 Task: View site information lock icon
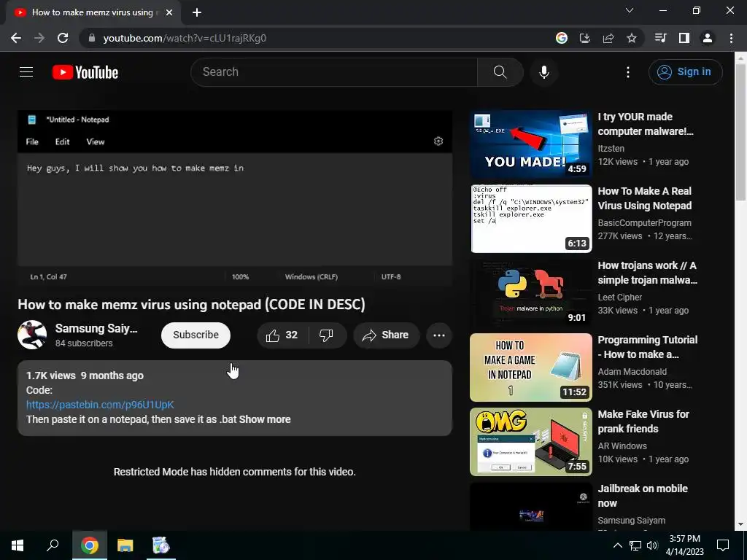pyautogui.click(x=92, y=38)
